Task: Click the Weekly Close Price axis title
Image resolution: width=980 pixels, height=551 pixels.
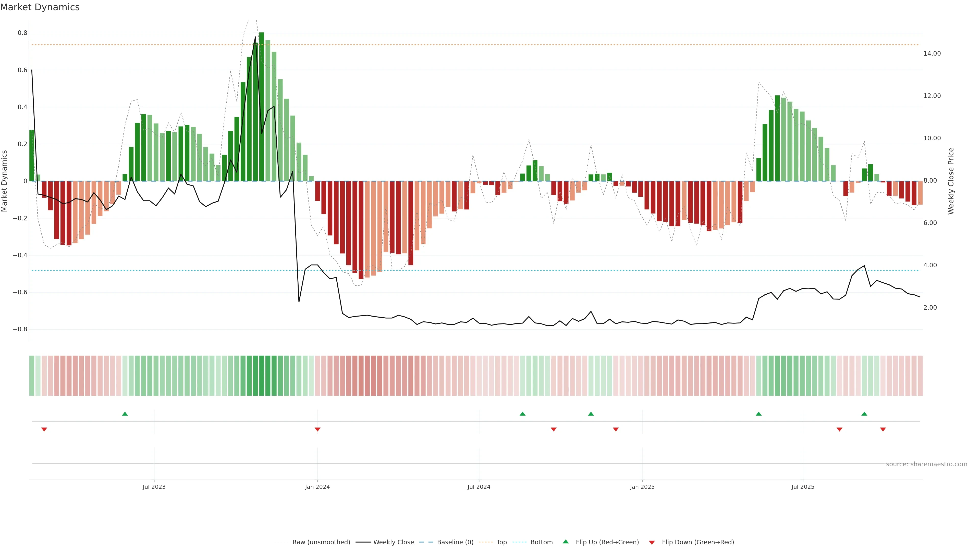Action: point(951,181)
